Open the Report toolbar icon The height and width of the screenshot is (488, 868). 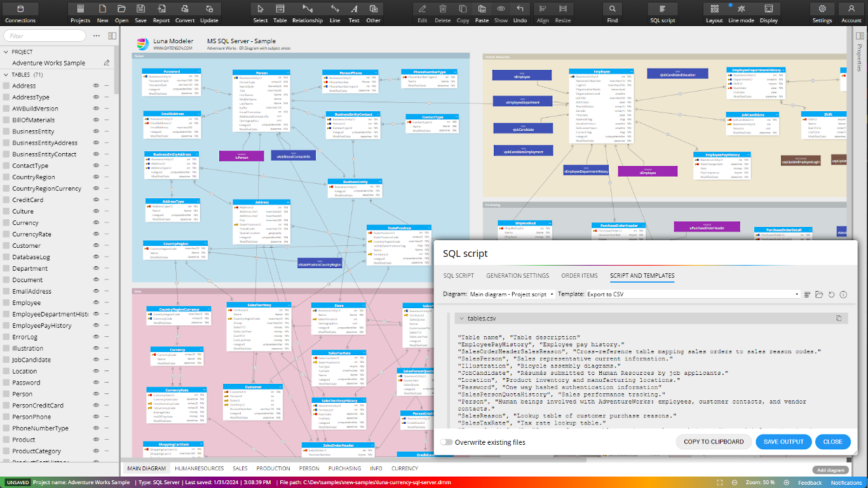tap(161, 9)
